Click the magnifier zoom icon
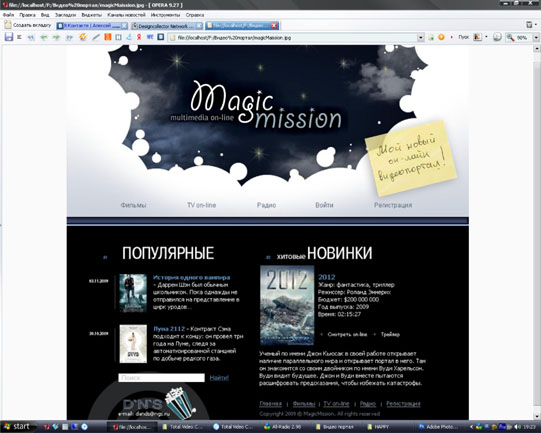Screen dimensions: 541x433 click(510, 37)
